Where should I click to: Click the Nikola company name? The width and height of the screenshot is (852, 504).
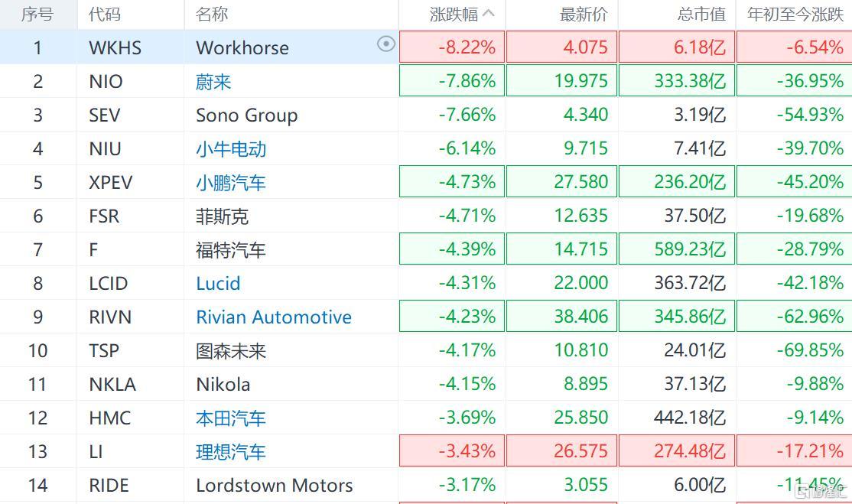(x=223, y=385)
